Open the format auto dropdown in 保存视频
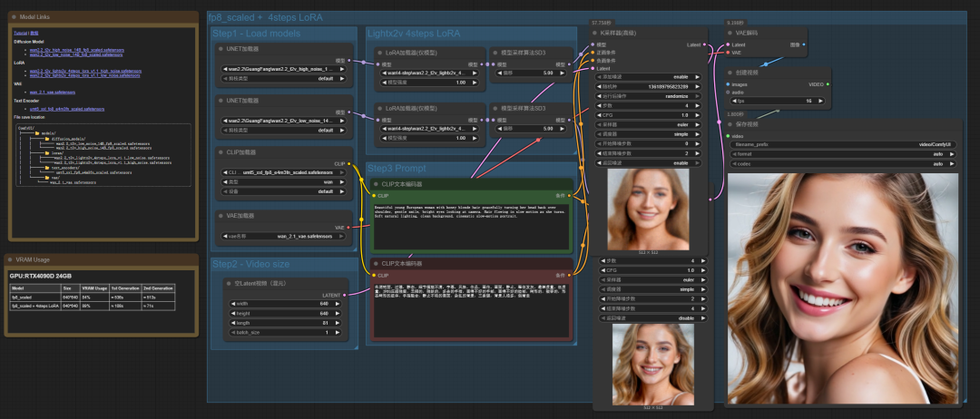The width and height of the screenshot is (980, 419). [x=842, y=153]
